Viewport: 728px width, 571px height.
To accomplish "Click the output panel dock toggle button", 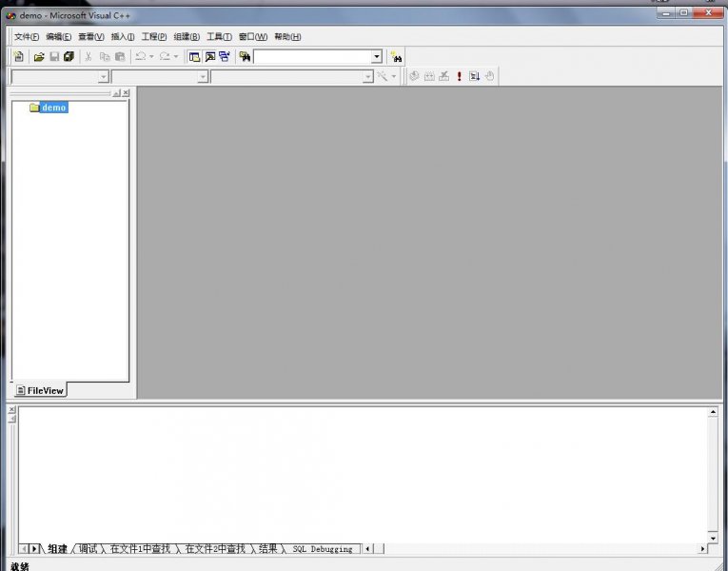I will (x=11, y=419).
